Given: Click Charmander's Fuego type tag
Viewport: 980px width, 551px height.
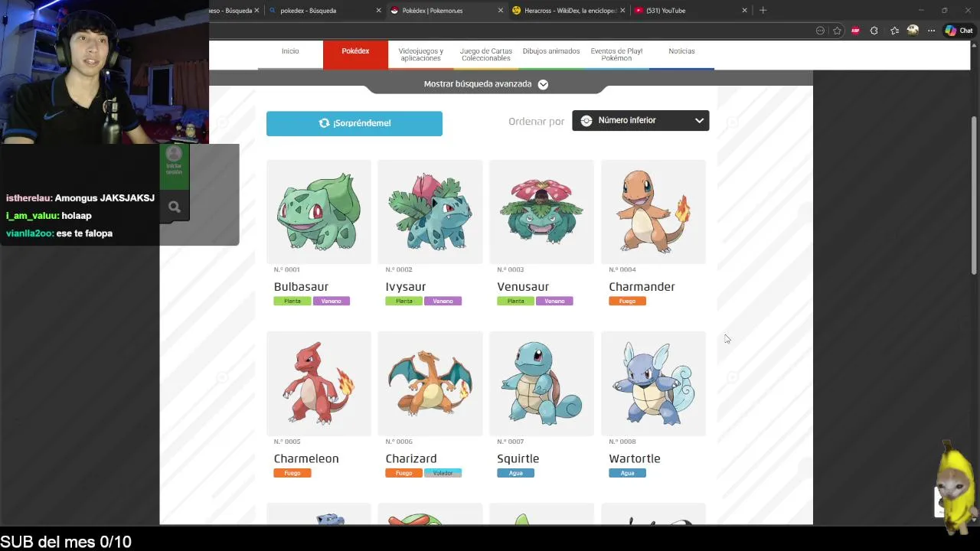Looking at the screenshot, I should 627,301.
